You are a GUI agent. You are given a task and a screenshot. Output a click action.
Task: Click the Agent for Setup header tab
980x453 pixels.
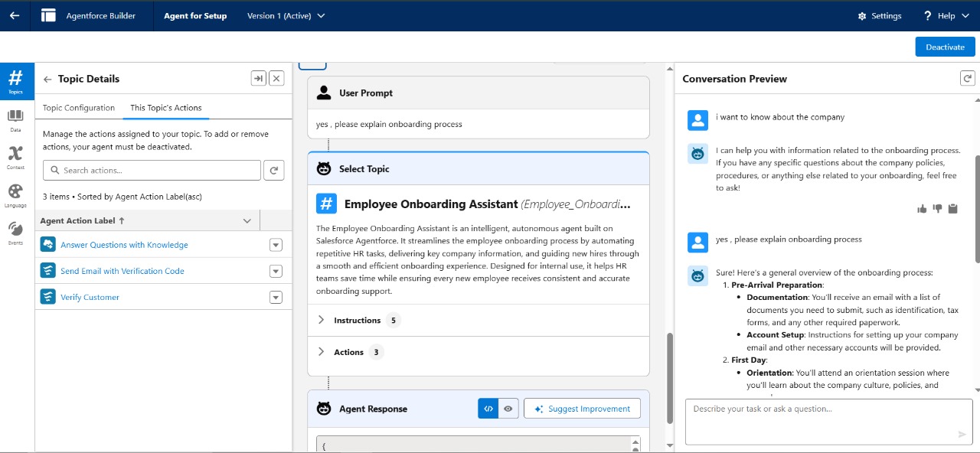[195, 15]
